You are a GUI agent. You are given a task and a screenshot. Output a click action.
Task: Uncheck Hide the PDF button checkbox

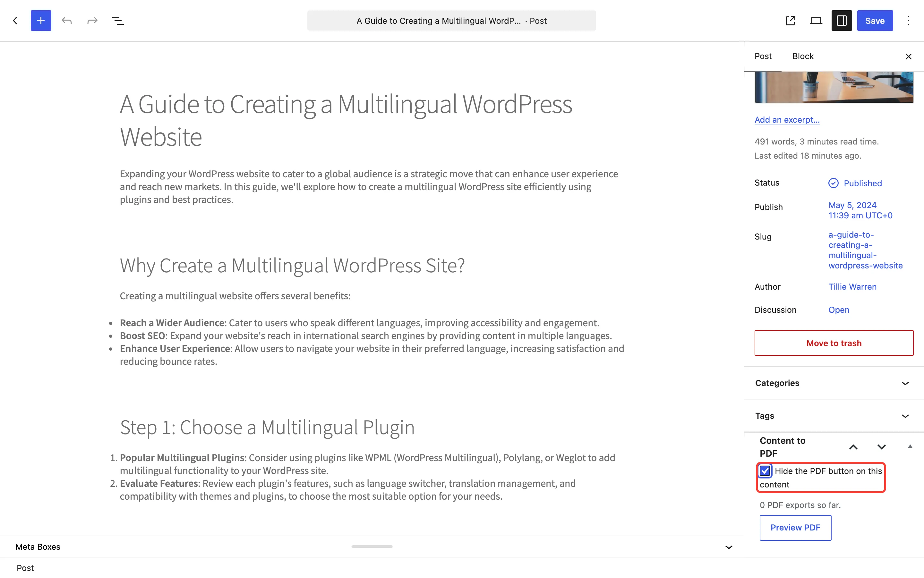(765, 470)
